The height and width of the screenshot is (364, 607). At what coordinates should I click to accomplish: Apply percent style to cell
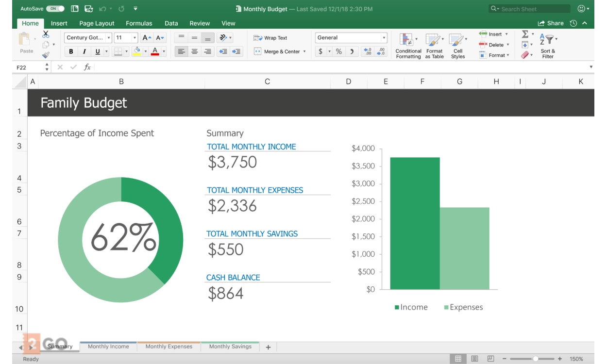point(338,51)
